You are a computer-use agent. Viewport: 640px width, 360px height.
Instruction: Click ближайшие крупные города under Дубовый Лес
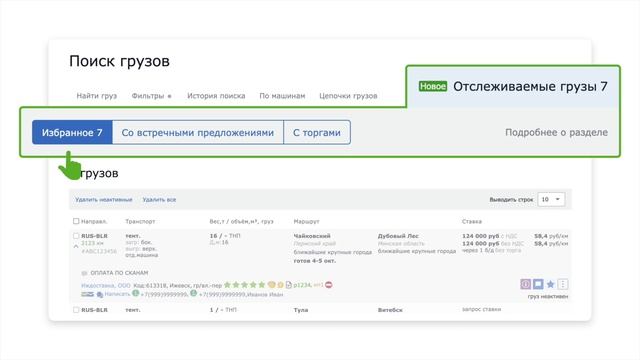[x=417, y=251]
